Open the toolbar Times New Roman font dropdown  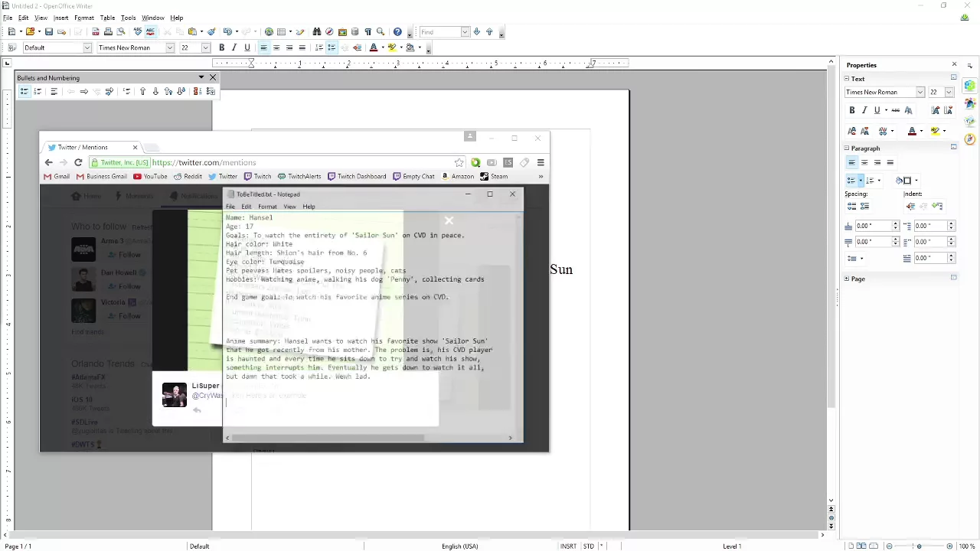click(170, 47)
